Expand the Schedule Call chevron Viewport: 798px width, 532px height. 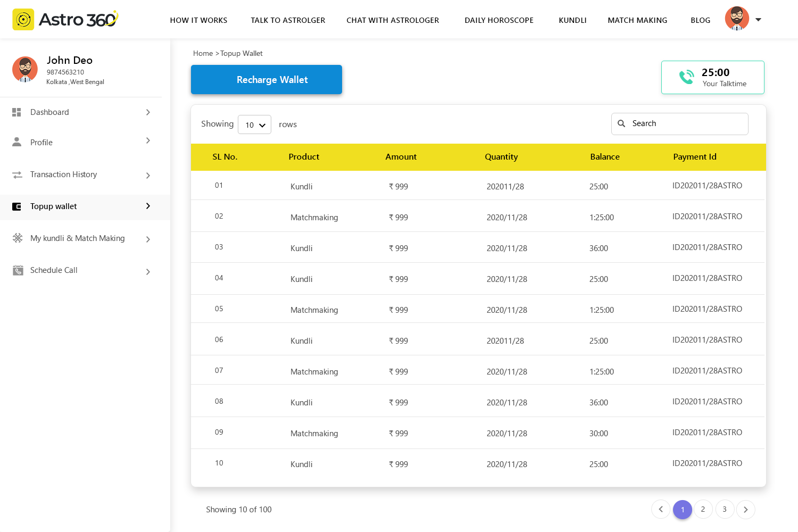point(148,272)
